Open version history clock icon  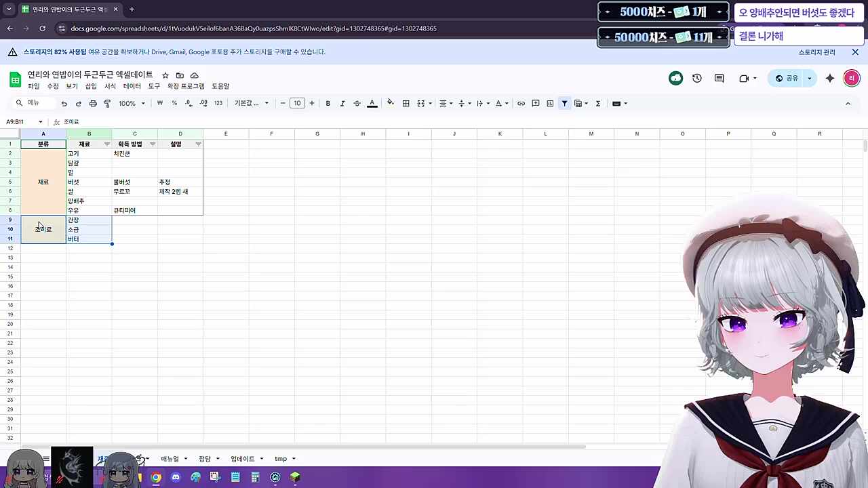[x=697, y=79]
